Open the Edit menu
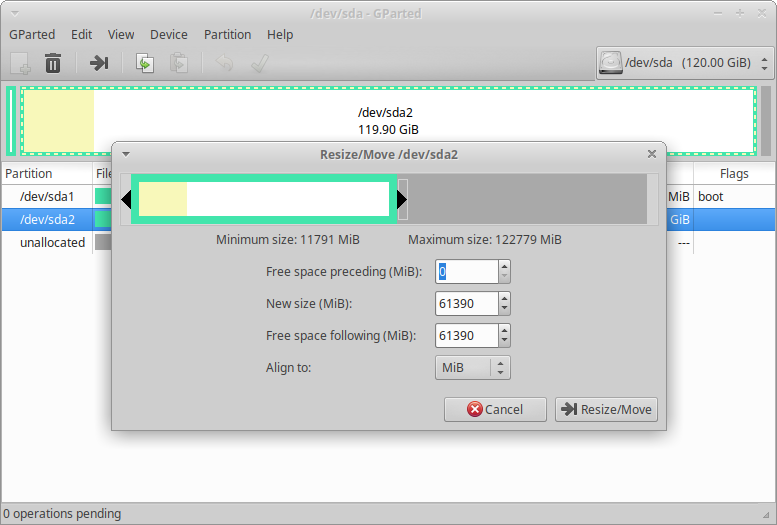Viewport: 777px width, 525px height. (81, 35)
